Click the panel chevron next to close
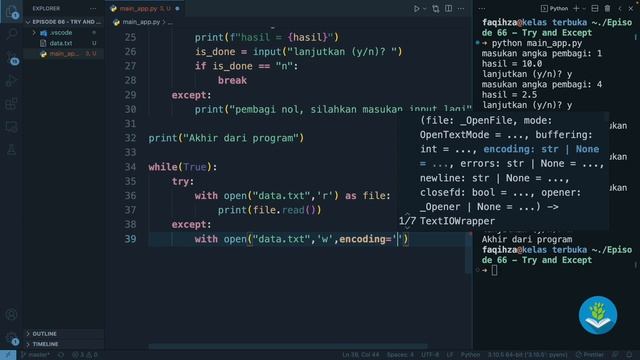The width and height of the screenshot is (640, 360). pos(620,9)
